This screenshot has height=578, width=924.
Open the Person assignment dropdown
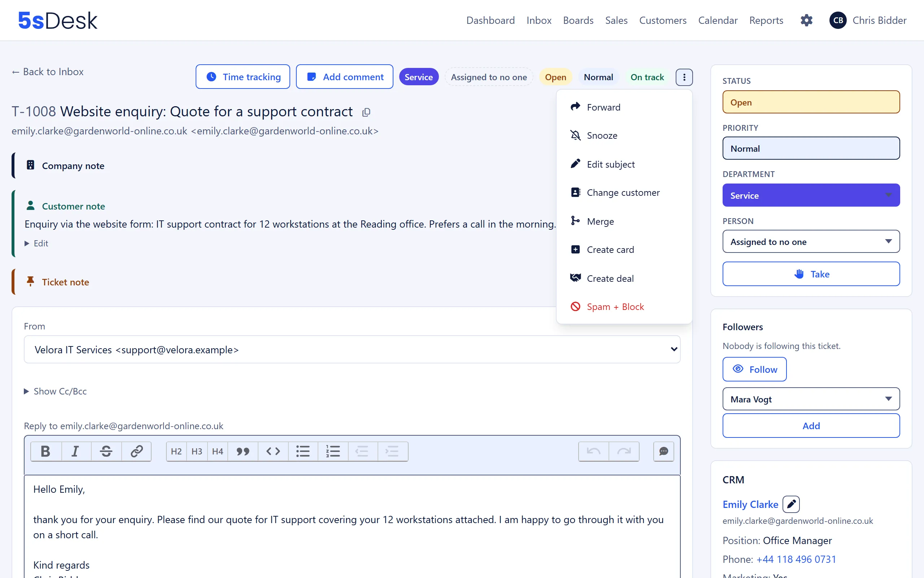point(811,242)
